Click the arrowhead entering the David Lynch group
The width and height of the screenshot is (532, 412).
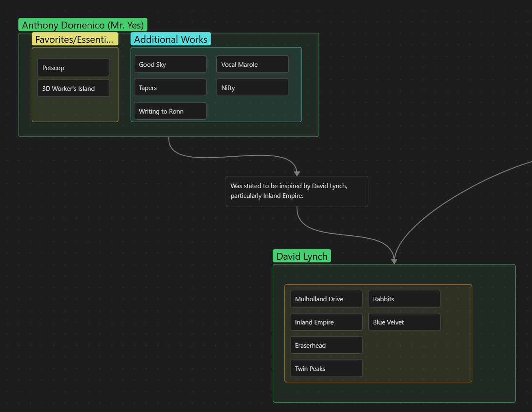[394, 261]
